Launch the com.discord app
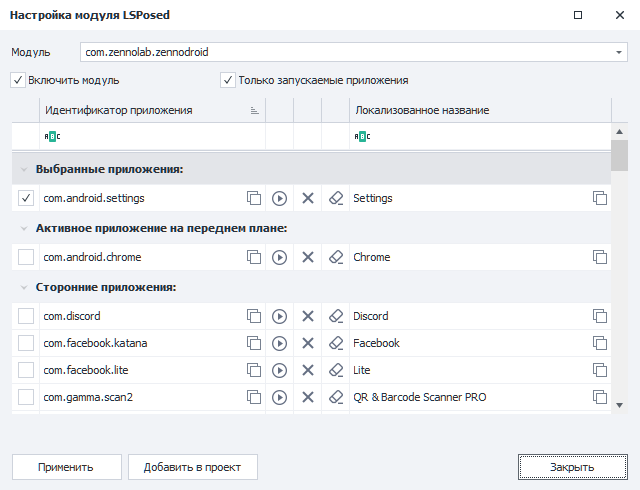Screen dimensions: 640x490 279,316
